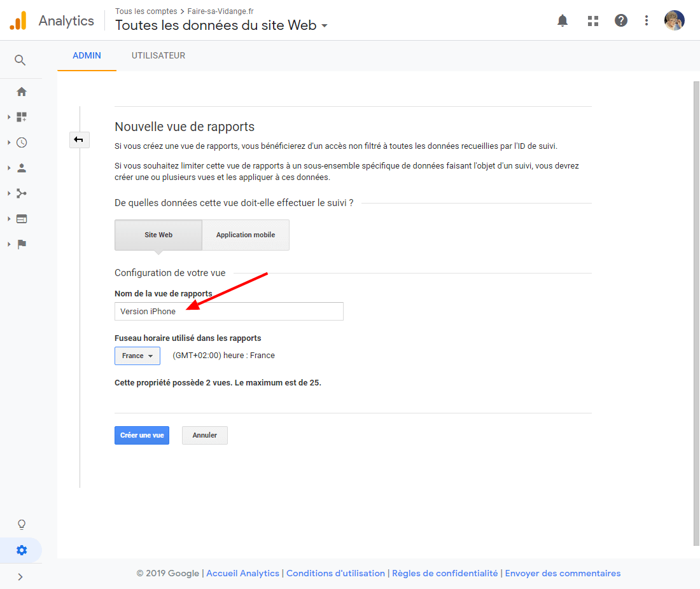Click the Nom de la vue input field

pyautogui.click(x=229, y=311)
